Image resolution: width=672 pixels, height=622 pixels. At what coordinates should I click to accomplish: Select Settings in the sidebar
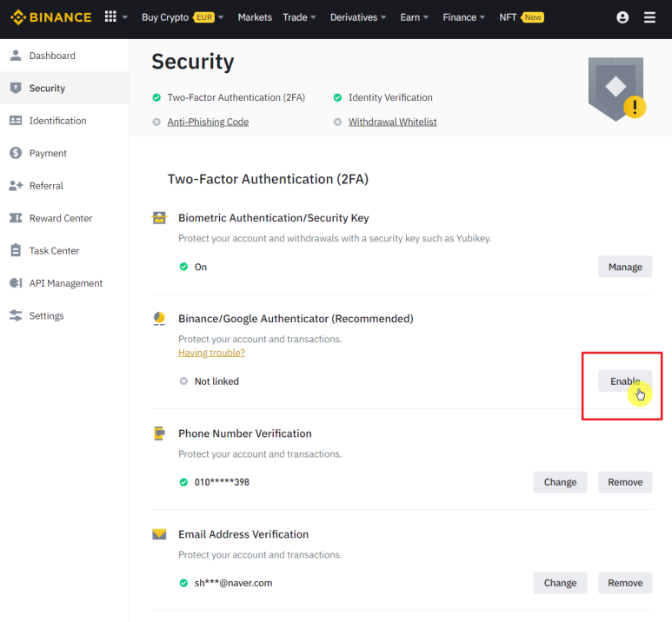(46, 316)
